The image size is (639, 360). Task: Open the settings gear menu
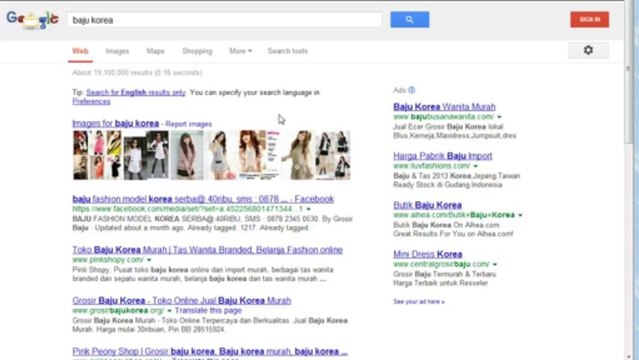pyautogui.click(x=588, y=50)
